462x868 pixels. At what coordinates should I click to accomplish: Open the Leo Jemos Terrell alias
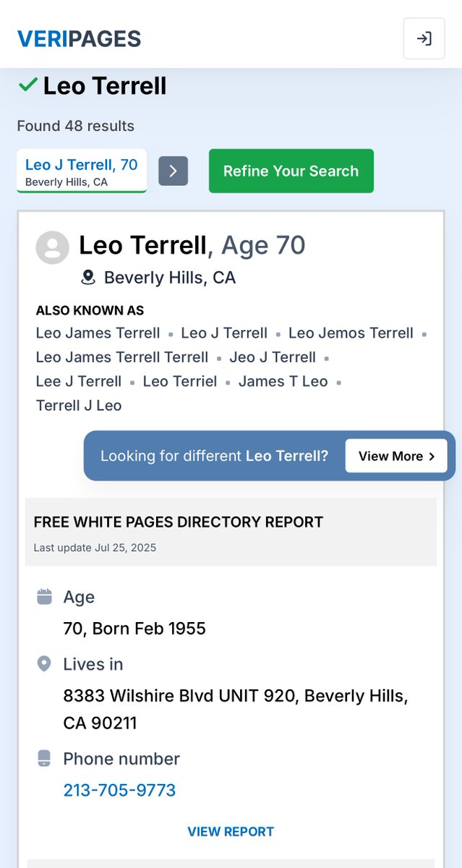click(x=351, y=333)
